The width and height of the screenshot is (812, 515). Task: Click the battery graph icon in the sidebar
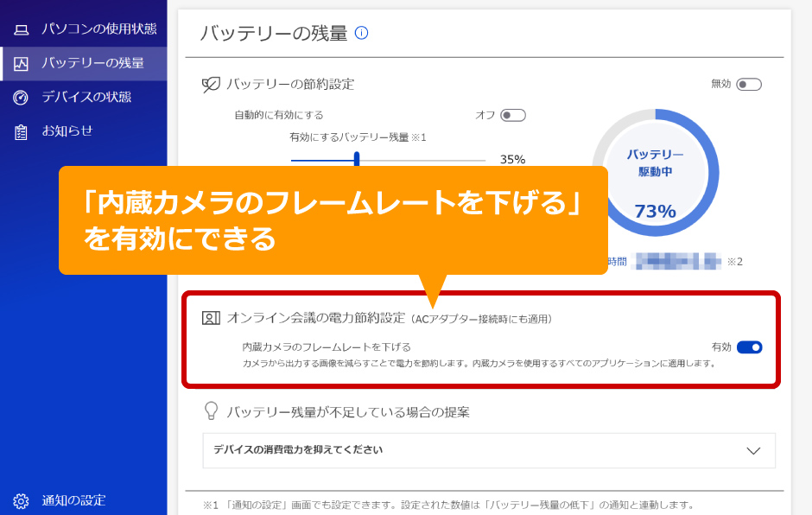tap(21, 63)
